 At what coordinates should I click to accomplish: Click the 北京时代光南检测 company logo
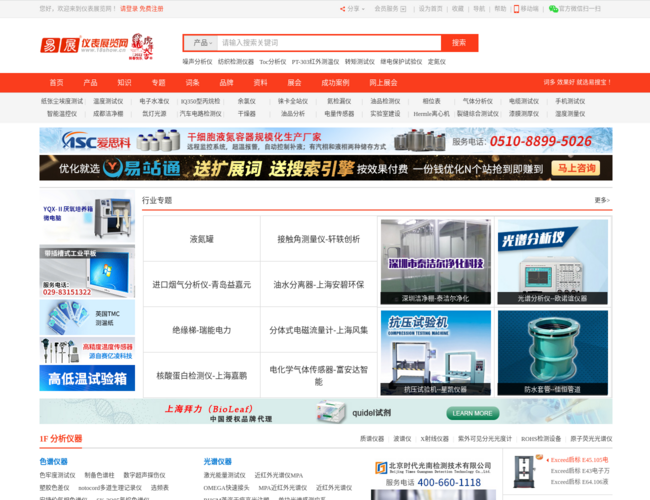tap(433, 467)
